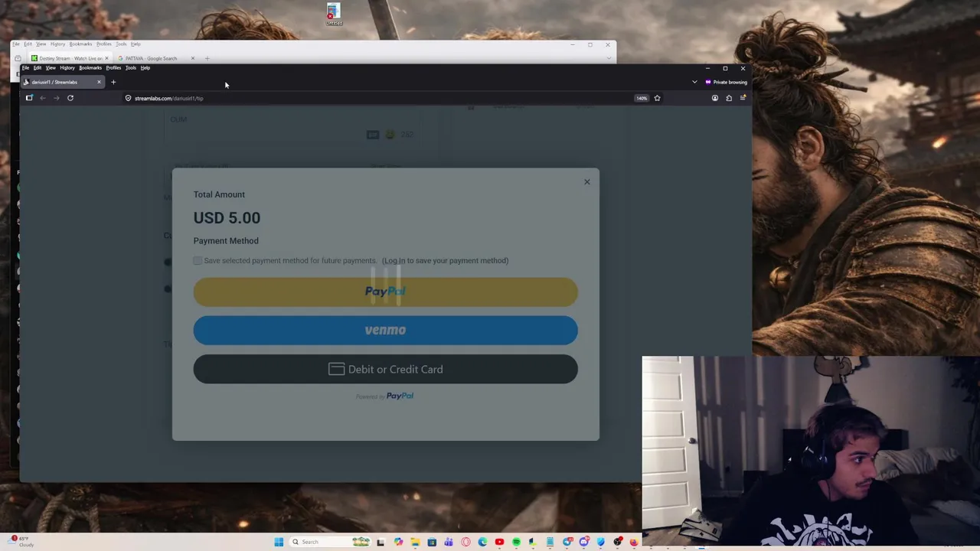Select Debit or Credit Card payment
This screenshot has width=980, height=551.
[x=385, y=370]
